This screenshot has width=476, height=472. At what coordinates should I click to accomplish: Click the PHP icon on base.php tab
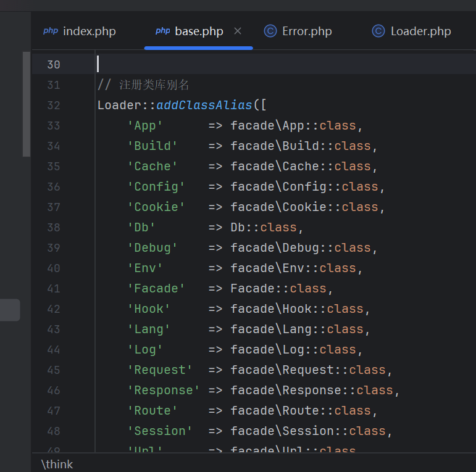pos(163,31)
